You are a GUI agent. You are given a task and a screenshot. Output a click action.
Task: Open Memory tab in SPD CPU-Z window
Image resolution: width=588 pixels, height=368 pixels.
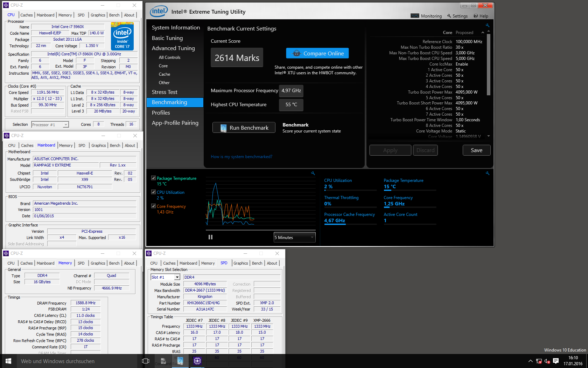click(208, 263)
